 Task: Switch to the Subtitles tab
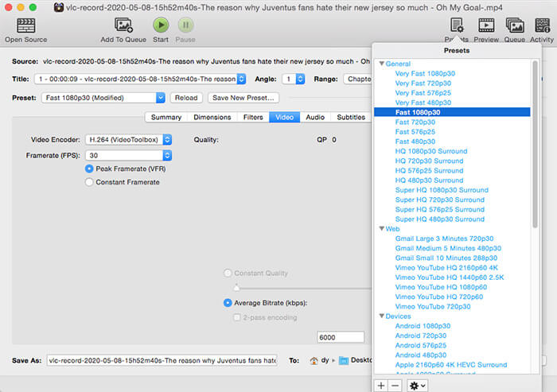(x=351, y=117)
